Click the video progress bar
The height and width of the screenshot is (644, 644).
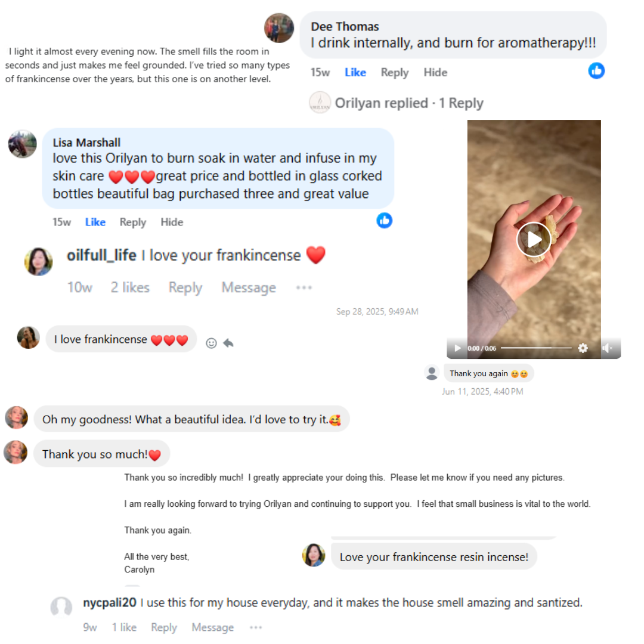(x=536, y=348)
